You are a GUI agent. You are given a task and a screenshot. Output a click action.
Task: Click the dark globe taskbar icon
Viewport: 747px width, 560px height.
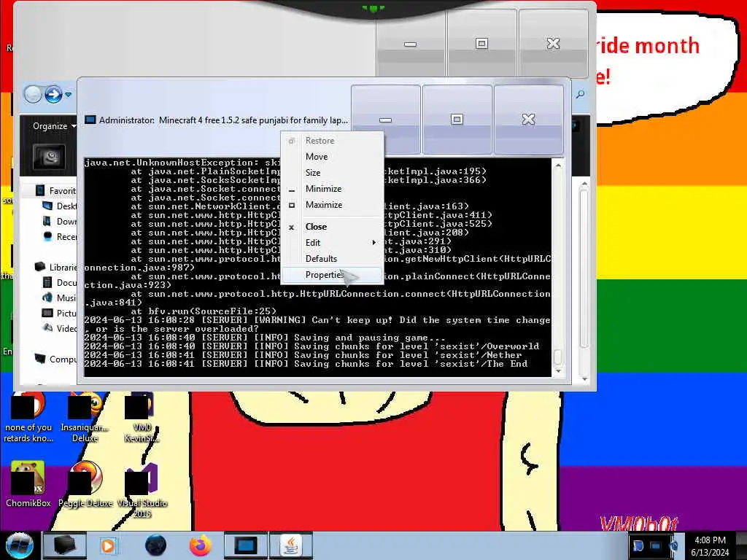click(156, 545)
